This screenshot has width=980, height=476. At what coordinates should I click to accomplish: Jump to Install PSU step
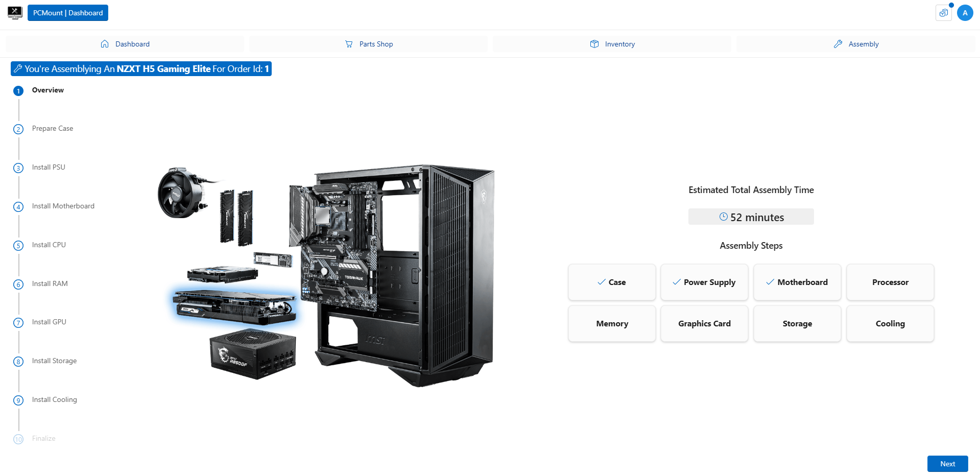click(49, 167)
